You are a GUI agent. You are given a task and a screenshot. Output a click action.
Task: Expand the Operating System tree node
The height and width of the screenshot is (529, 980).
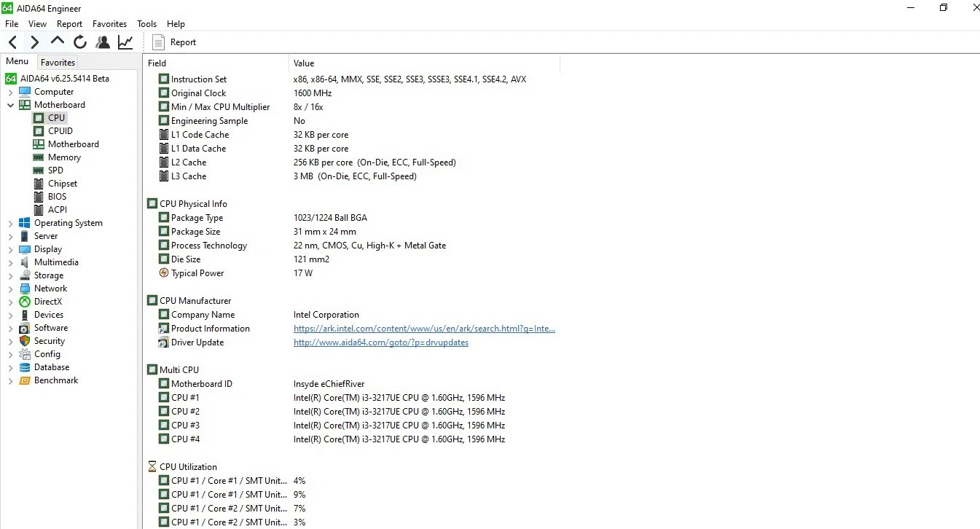[10, 223]
